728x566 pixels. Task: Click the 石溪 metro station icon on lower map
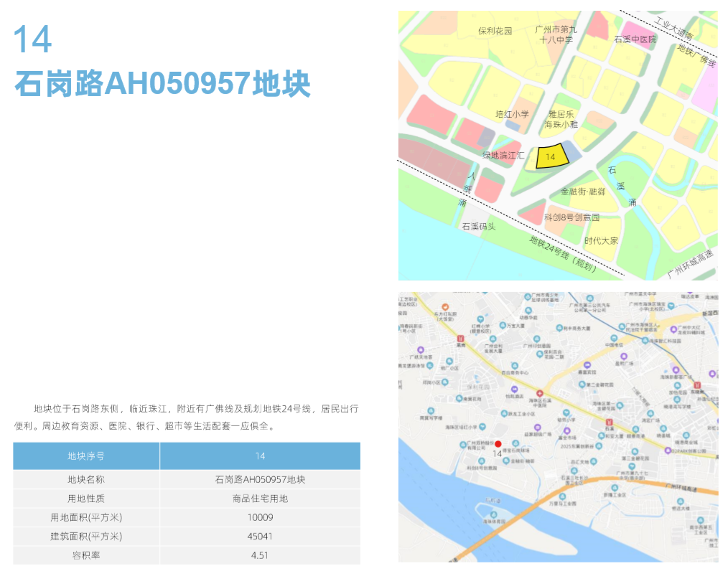tap(609, 422)
